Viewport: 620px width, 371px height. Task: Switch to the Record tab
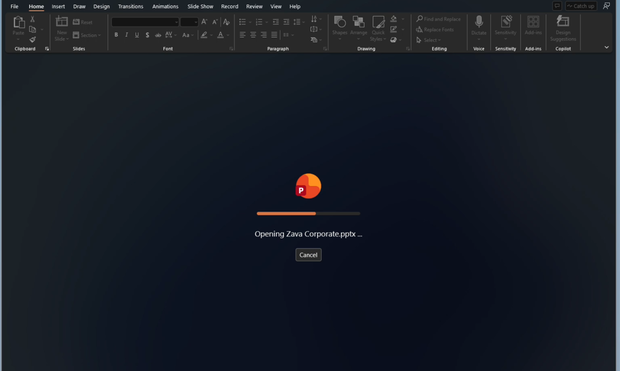(229, 6)
